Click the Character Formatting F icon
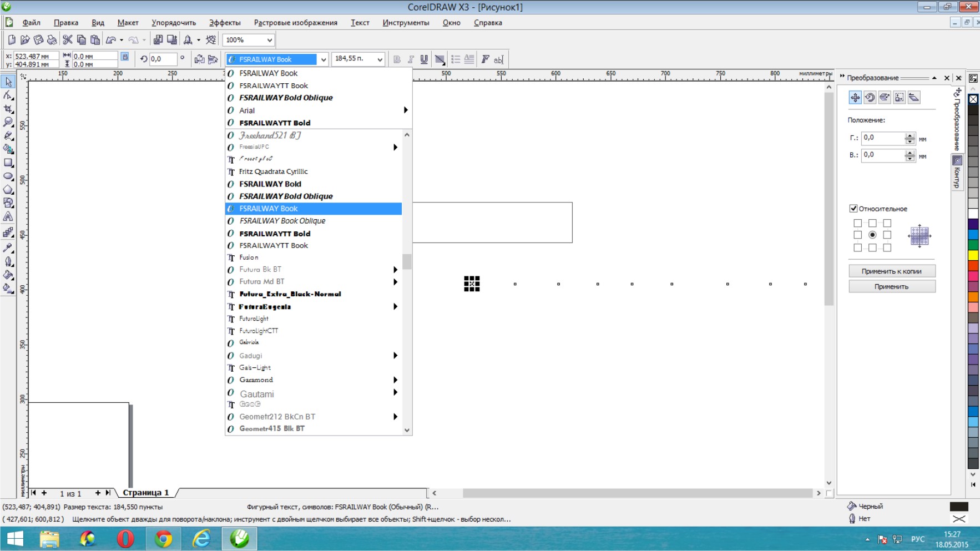Screen dimensions: 980x551 [485, 59]
